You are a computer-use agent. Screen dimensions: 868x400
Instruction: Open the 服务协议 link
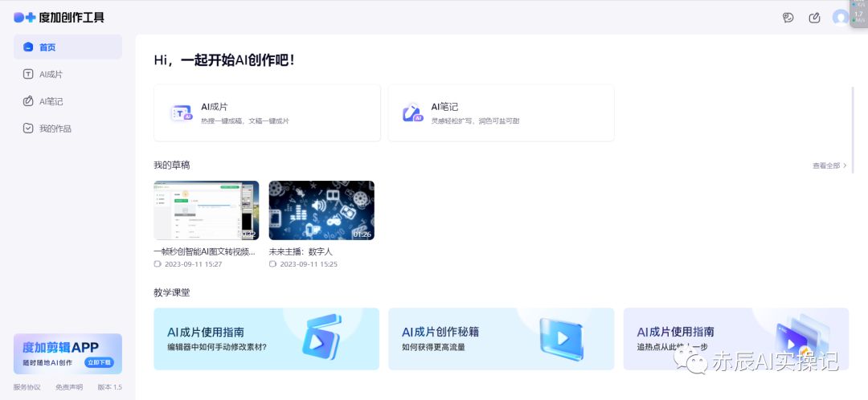(x=27, y=387)
